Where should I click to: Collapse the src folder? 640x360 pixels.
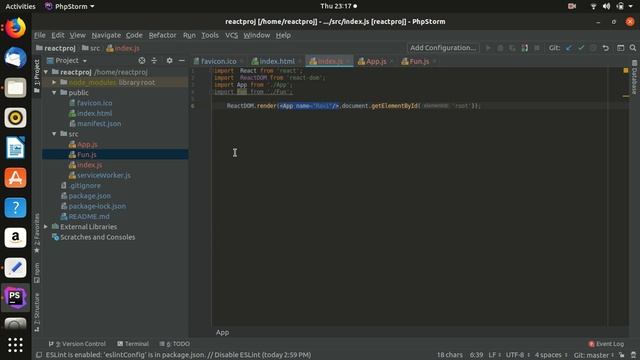[54, 134]
